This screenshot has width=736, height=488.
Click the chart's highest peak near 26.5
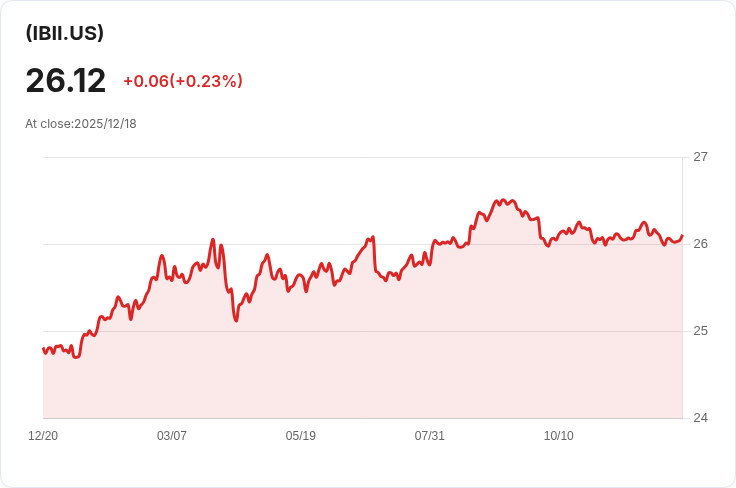[503, 200]
